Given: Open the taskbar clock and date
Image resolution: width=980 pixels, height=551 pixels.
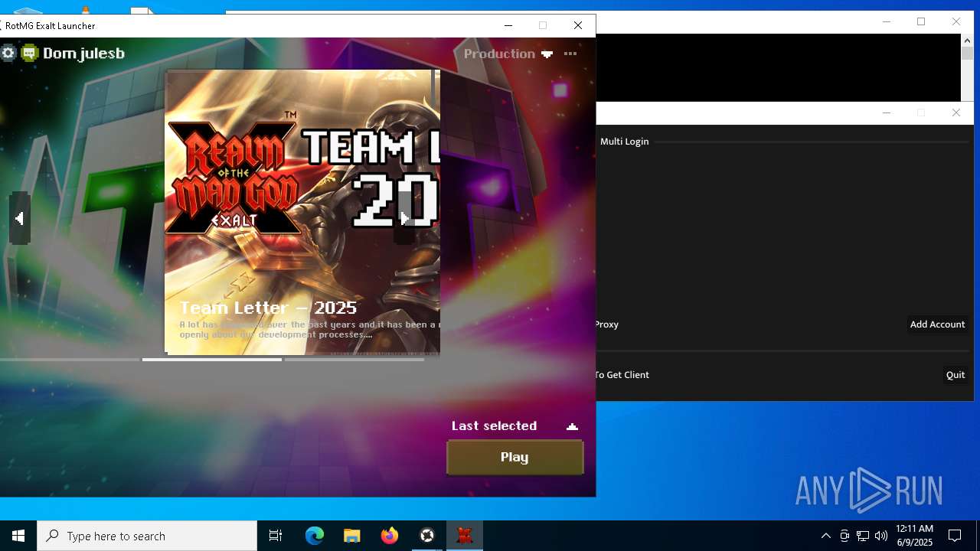Looking at the screenshot, I should tap(914, 536).
